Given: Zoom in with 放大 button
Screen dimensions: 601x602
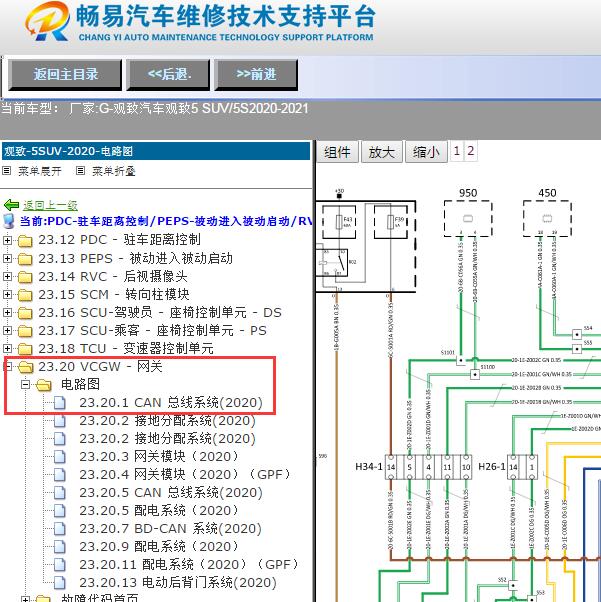Looking at the screenshot, I should (x=381, y=152).
